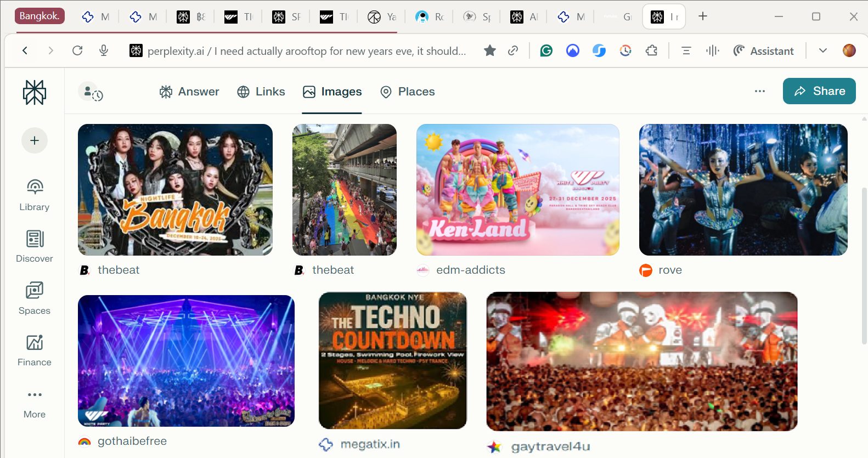Open the Library section

coord(35,195)
